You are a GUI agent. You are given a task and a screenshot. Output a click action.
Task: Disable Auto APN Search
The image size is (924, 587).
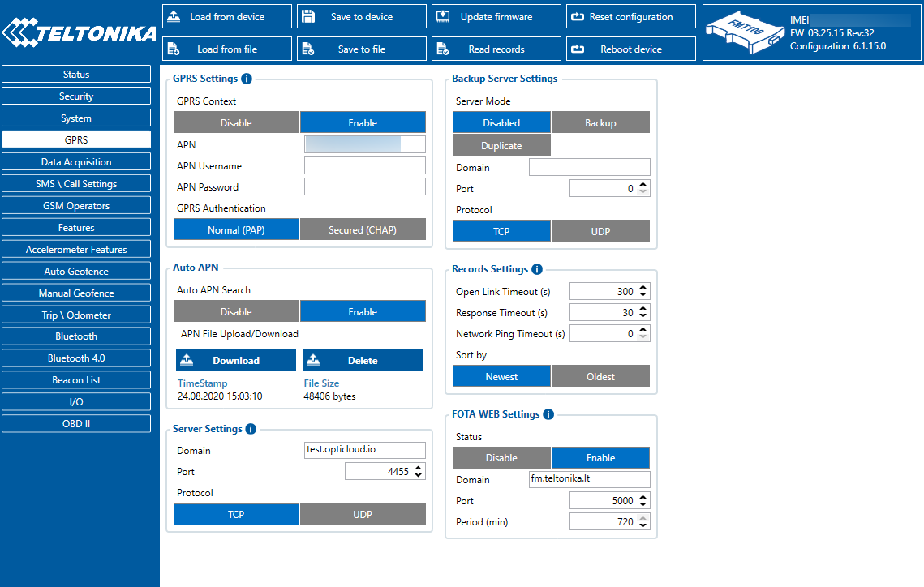(x=236, y=311)
